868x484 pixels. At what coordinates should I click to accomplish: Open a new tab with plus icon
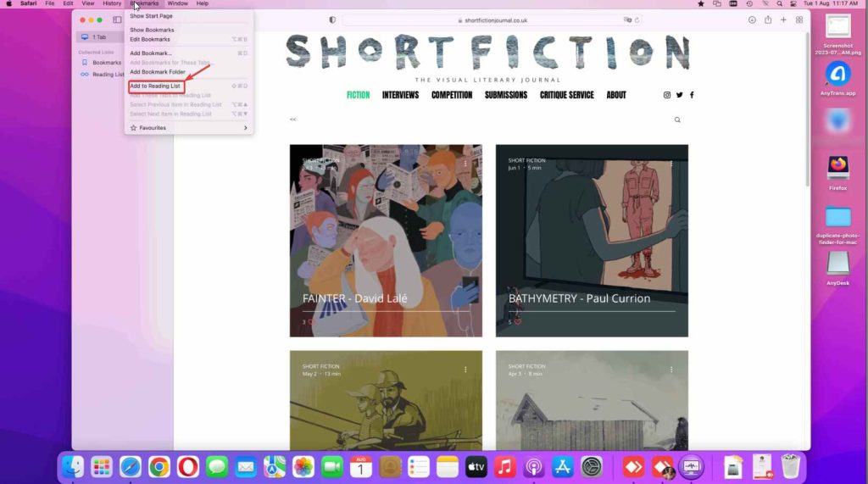(783, 20)
